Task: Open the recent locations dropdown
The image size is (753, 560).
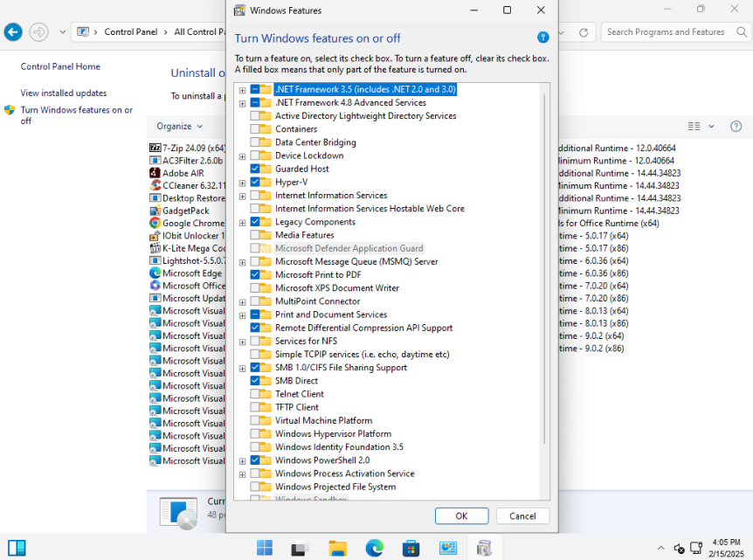Action: [x=62, y=32]
